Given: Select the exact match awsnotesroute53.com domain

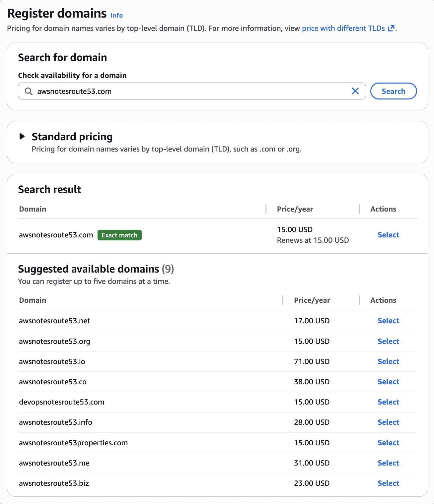Looking at the screenshot, I should [388, 235].
